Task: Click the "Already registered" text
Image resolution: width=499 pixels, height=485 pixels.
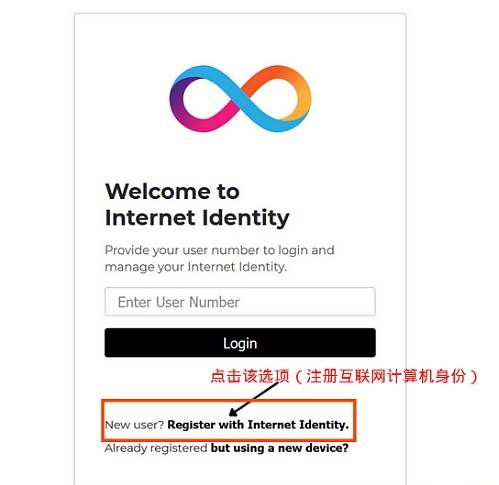Action: pos(156,448)
